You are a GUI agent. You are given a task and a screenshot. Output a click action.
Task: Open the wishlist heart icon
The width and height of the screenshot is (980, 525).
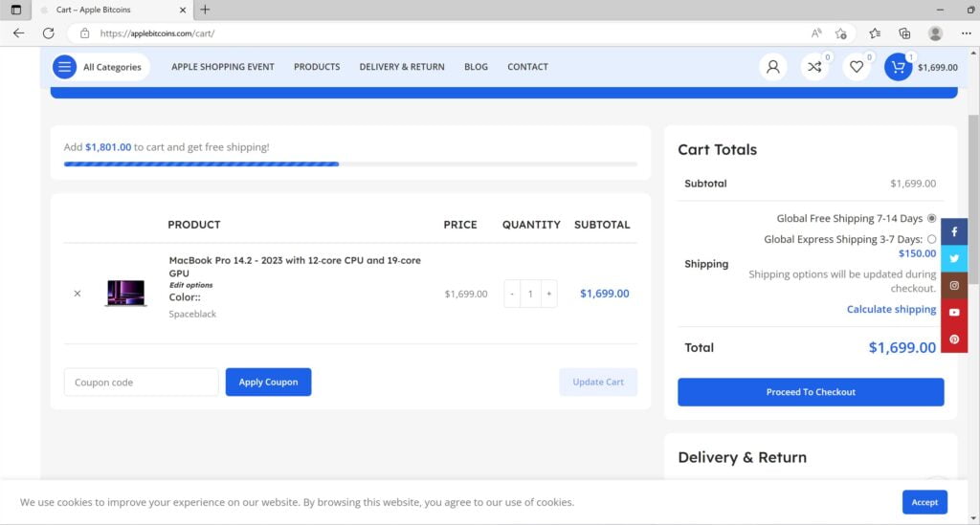point(857,67)
